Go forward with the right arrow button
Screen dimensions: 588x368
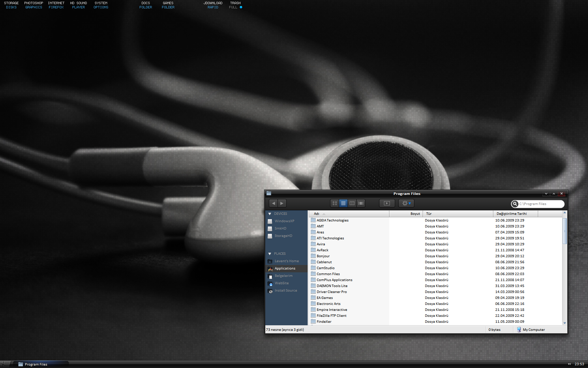click(282, 203)
